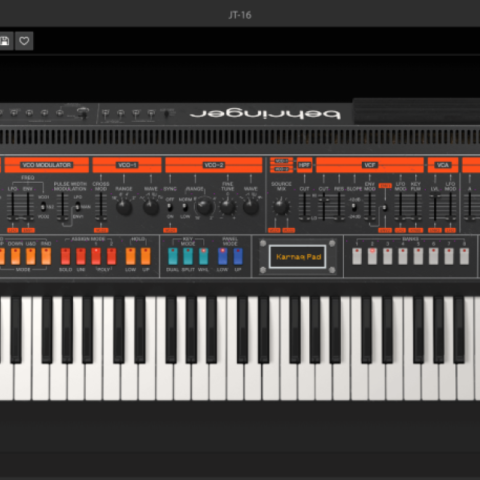Click the VCO-2 FINE TUNE knob
This screenshot has width=480, height=480.
228,207
